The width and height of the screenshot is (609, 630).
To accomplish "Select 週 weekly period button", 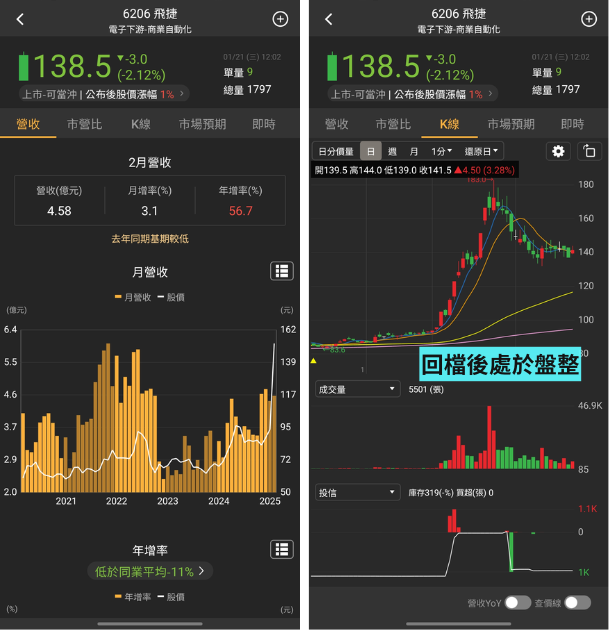I will point(392,151).
